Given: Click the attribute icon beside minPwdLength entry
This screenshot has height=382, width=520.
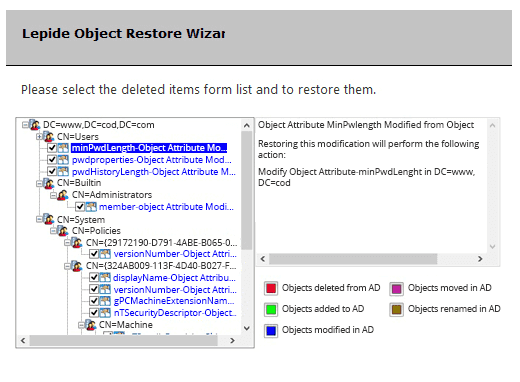Looking at the screenshot, I should point(63,148).
